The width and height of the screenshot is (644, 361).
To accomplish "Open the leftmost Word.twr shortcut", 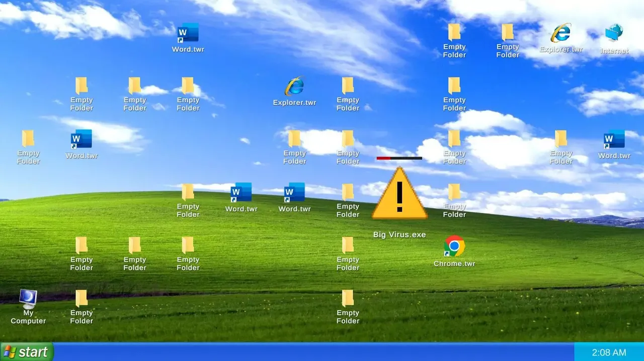I will [82, 144].
